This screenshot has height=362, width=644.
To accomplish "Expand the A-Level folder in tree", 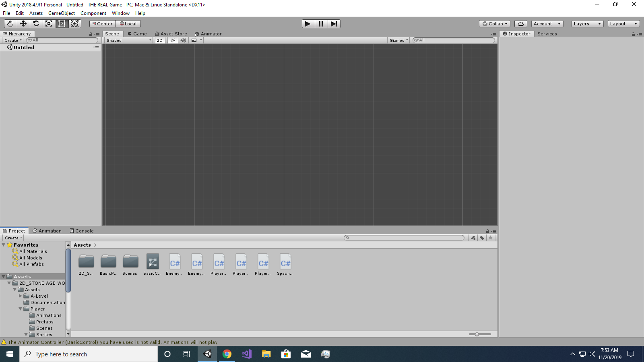I will point(21,296).
